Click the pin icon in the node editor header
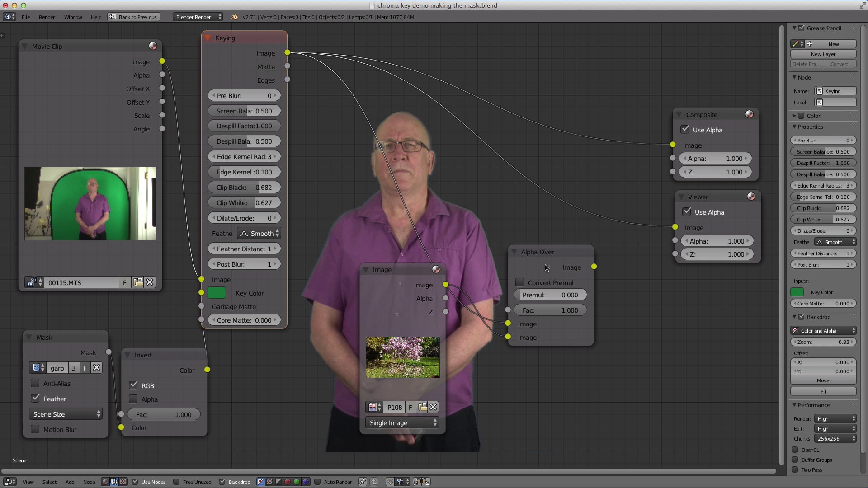Screen dimensions: 868x488 click(x=363, y=482)
